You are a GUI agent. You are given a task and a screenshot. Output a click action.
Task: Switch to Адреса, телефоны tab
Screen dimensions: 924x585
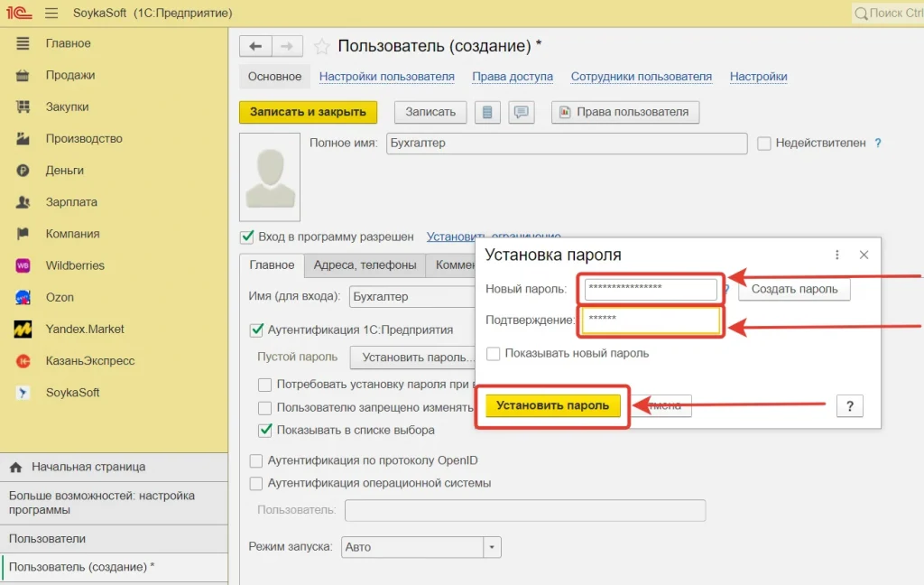[365, 265]
